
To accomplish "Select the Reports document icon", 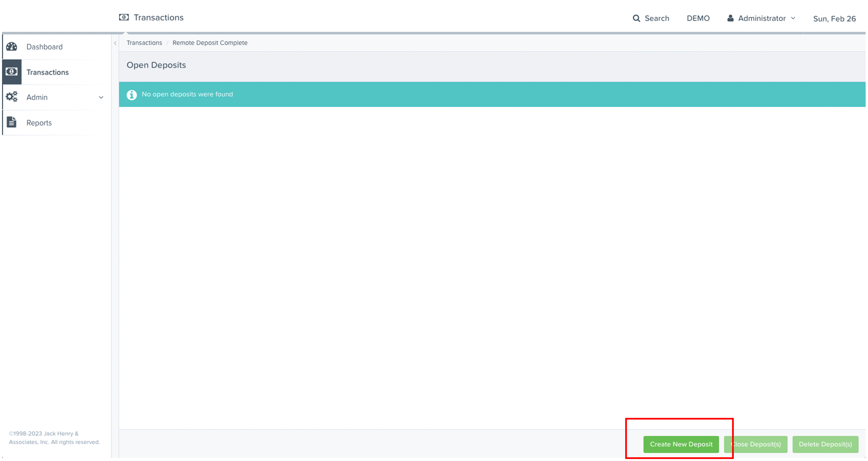I will pyautogui.click(x=12, y=122).
